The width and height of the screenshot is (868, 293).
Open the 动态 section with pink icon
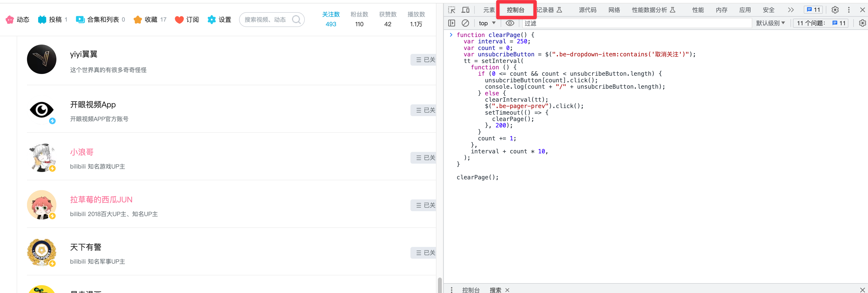(x=17, y=20)
